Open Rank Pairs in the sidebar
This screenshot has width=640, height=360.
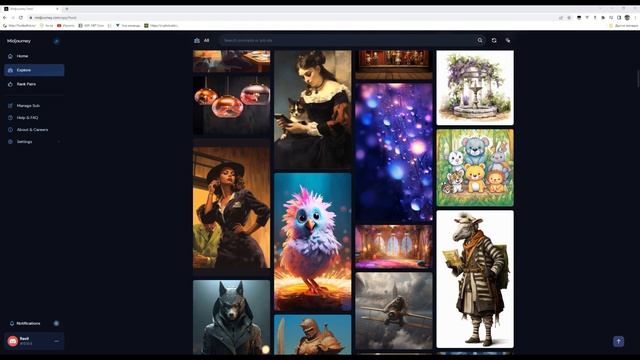point(34,84)
